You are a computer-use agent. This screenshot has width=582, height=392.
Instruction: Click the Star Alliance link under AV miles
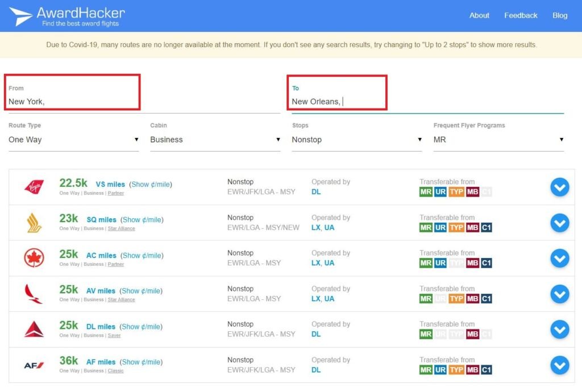[121, 299]
